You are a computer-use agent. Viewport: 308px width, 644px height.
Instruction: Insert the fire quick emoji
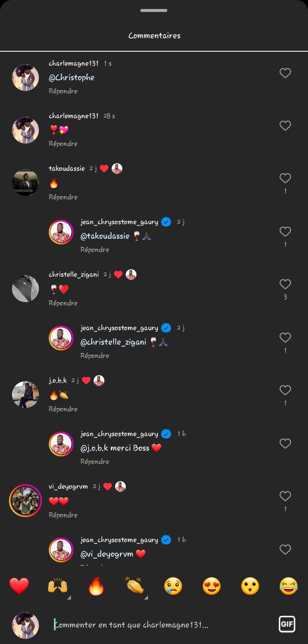click(x=96, y=586)
